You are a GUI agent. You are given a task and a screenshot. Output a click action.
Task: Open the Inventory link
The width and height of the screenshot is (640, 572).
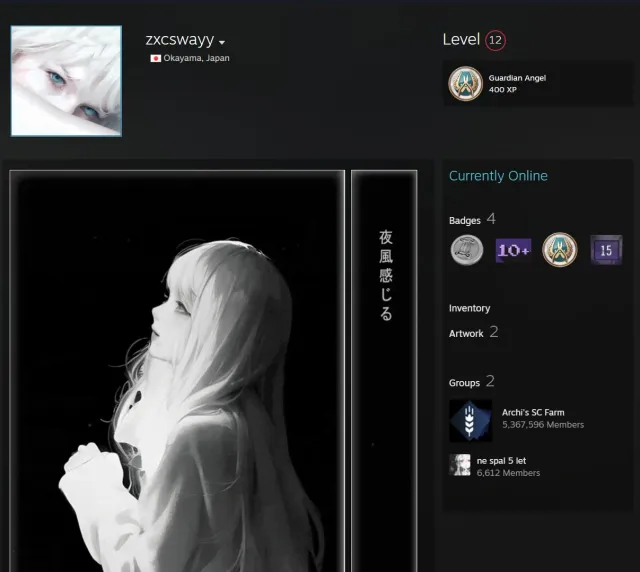pyautogui.click(x=469, y=308)
